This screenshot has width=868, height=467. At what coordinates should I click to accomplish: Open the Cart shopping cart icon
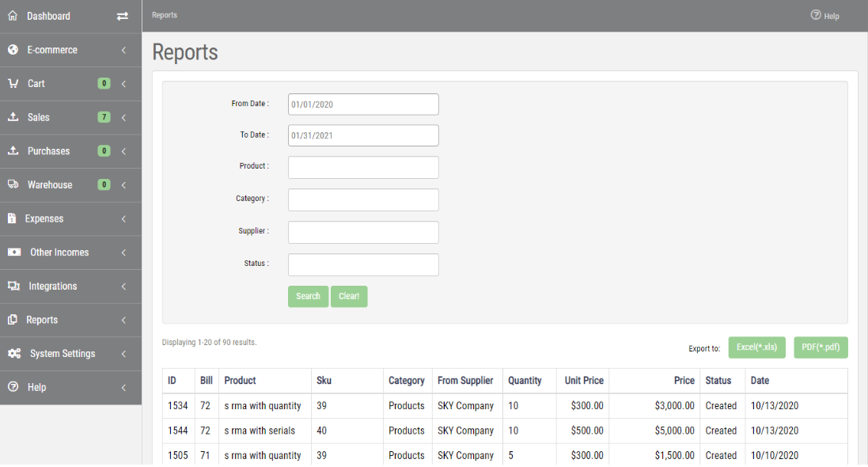tap(13, 83)
